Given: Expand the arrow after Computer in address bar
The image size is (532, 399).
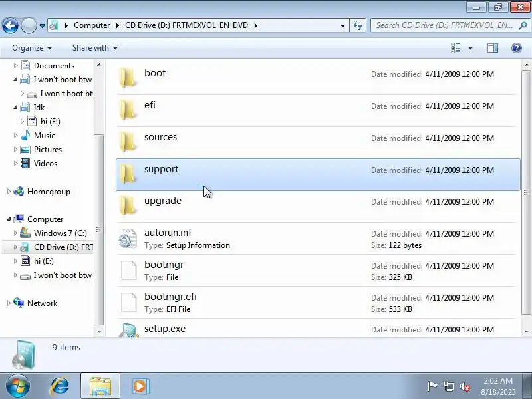Looking at the screenshot, I should [x=117, y=25].
